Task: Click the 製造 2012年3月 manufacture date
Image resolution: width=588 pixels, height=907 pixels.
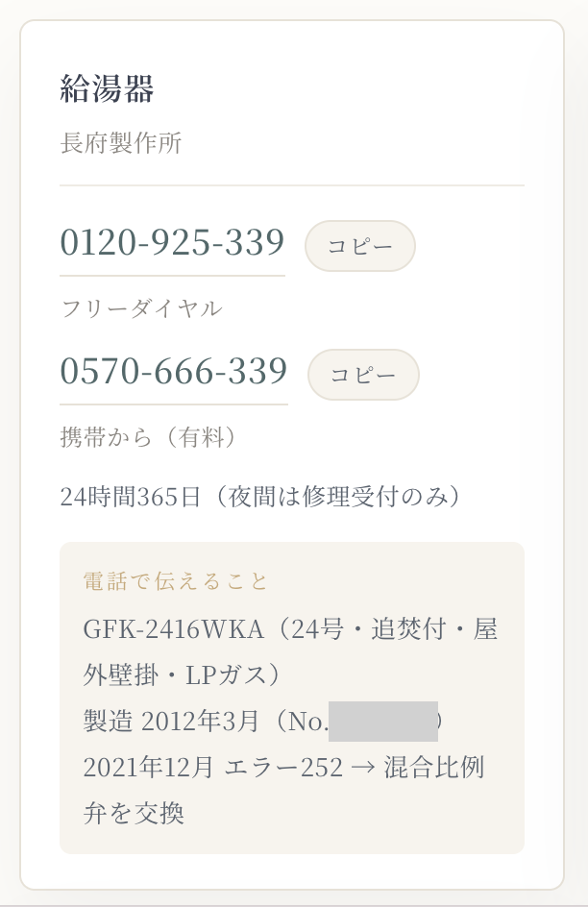Action: tap(171, 722)
